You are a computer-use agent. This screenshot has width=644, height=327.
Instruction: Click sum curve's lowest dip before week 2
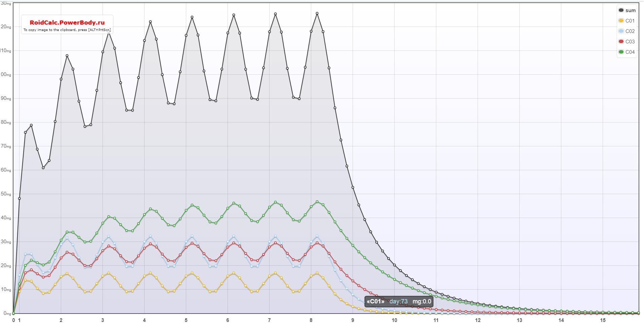pyautogui.click(x=43, y=168)
